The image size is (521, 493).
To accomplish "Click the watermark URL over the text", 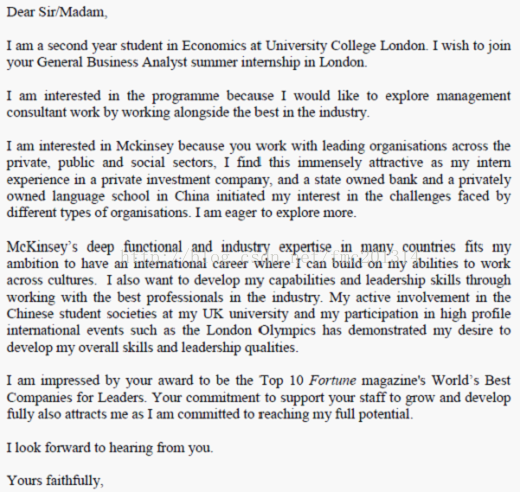I will pyautogui.click(x=269, y=256).
